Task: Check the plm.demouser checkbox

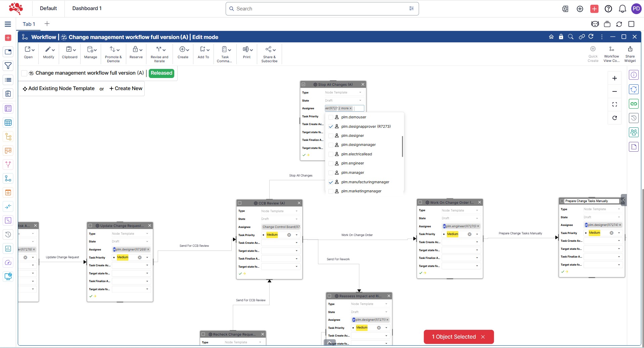Action: (331, 117)
